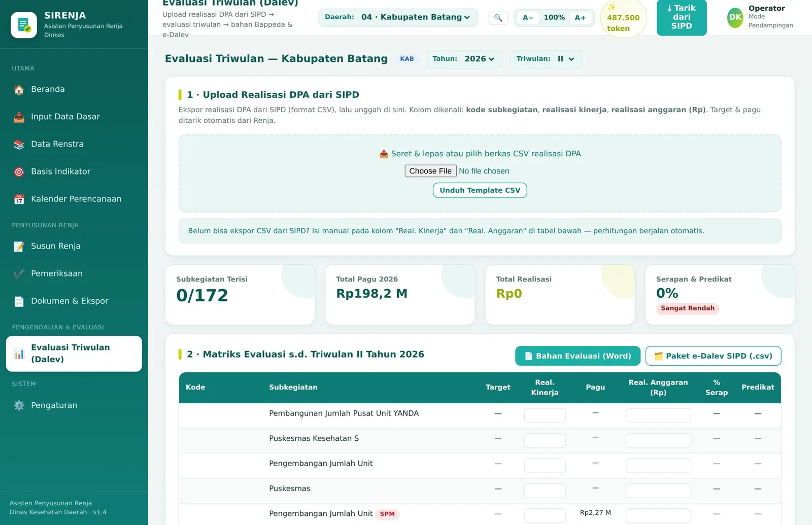Click the magnifier search icon

(498, 18)
